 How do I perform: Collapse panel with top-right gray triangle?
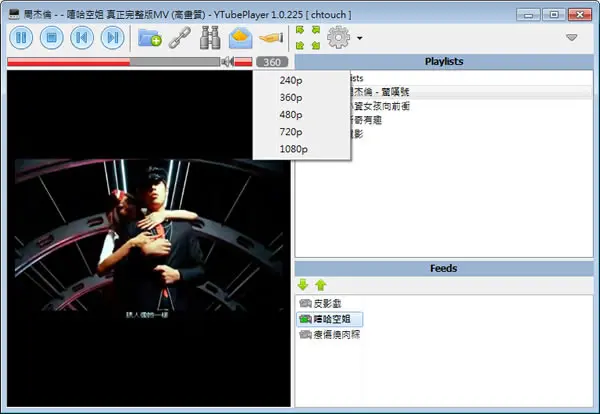point(572,37)
